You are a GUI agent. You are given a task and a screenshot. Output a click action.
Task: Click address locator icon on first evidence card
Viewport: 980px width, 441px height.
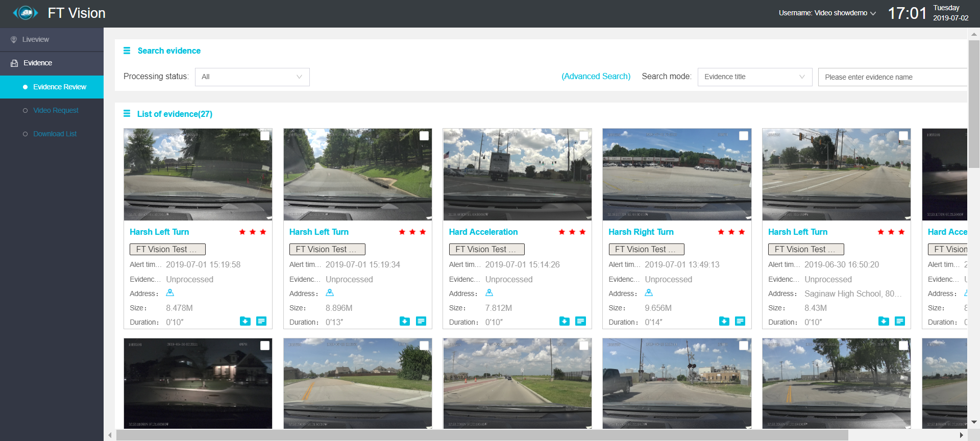tap(170, 293)
